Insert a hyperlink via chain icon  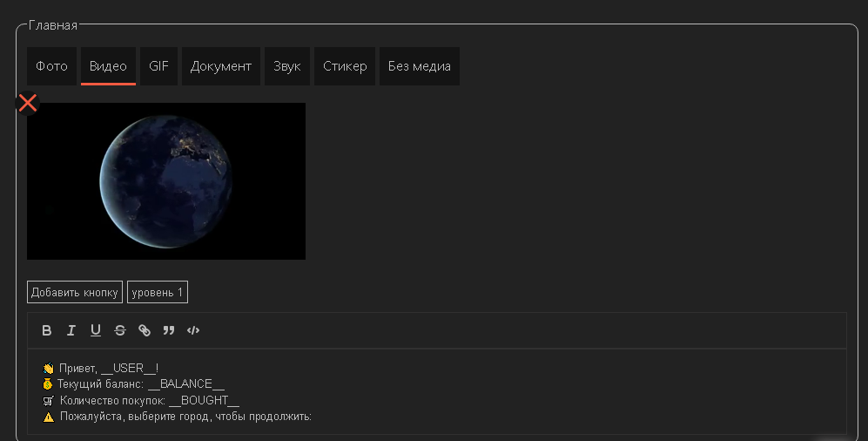point(145,330)
